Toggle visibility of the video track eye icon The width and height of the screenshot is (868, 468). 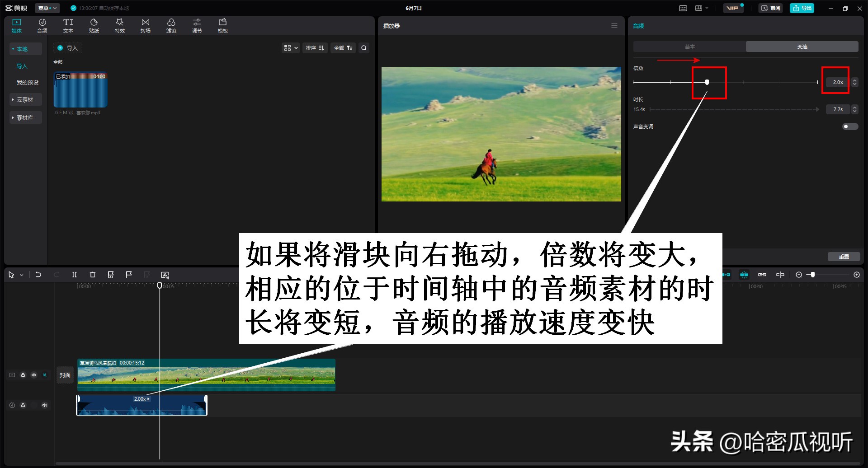(34, 374)
